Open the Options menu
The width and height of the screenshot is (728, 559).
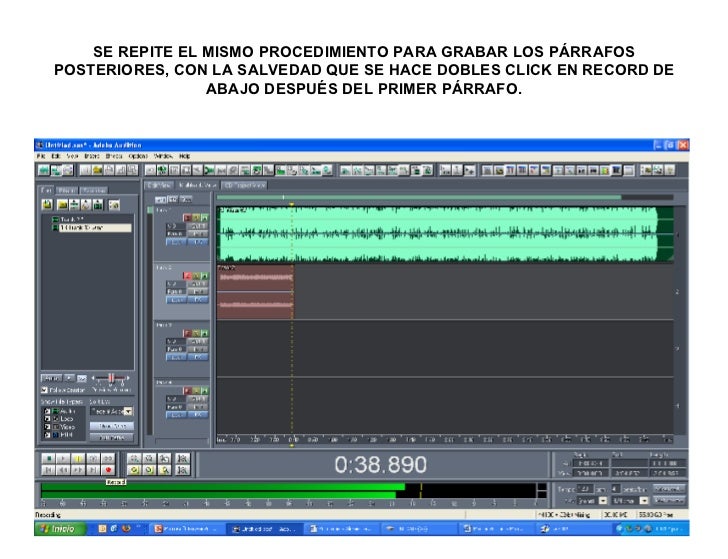pyautogui.click(x=138, y=156)
